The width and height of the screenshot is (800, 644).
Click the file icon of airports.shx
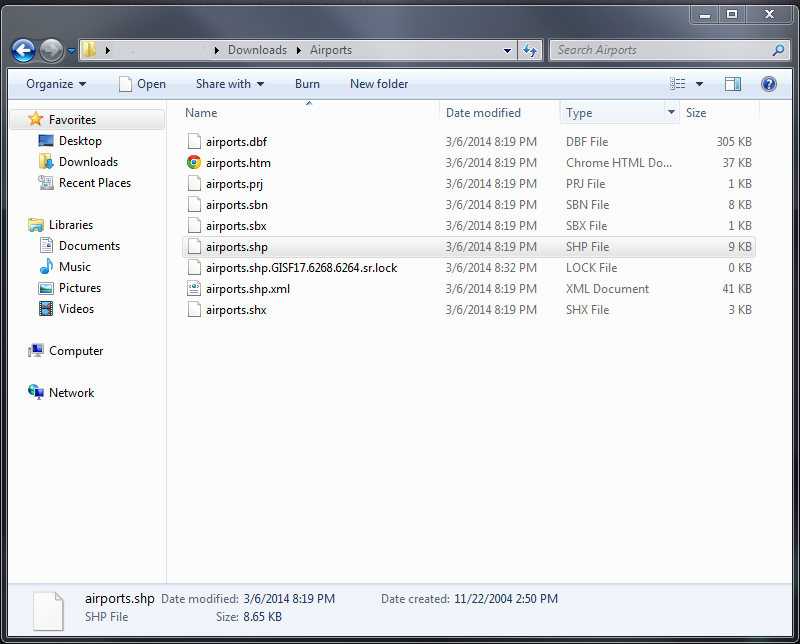[x=194, y=309]
